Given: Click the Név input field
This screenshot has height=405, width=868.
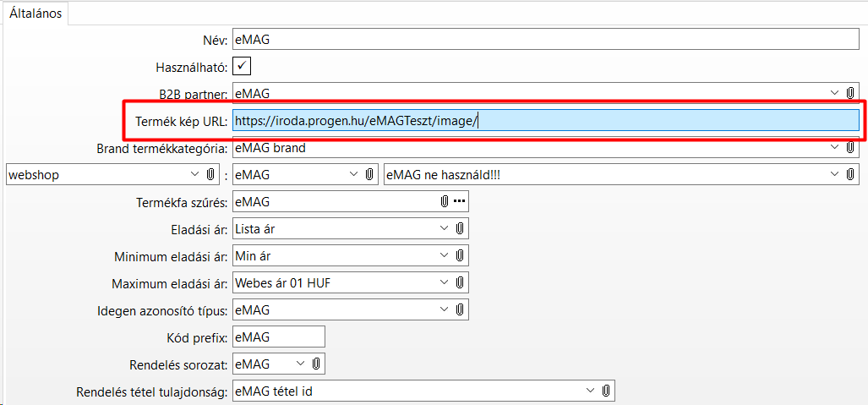Looking at the screenshot, I should (546, 40).
